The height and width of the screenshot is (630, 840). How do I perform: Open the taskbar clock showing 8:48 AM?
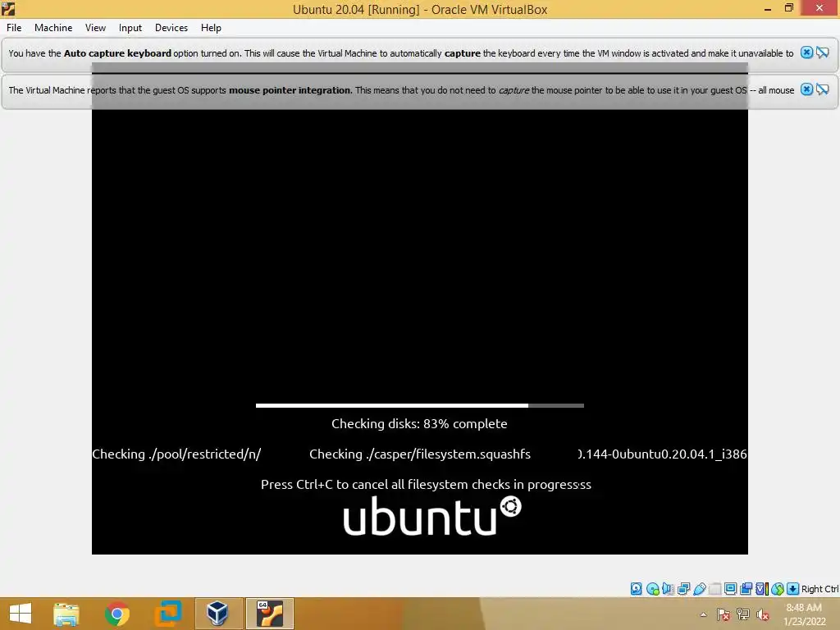[x=804, y=614]
